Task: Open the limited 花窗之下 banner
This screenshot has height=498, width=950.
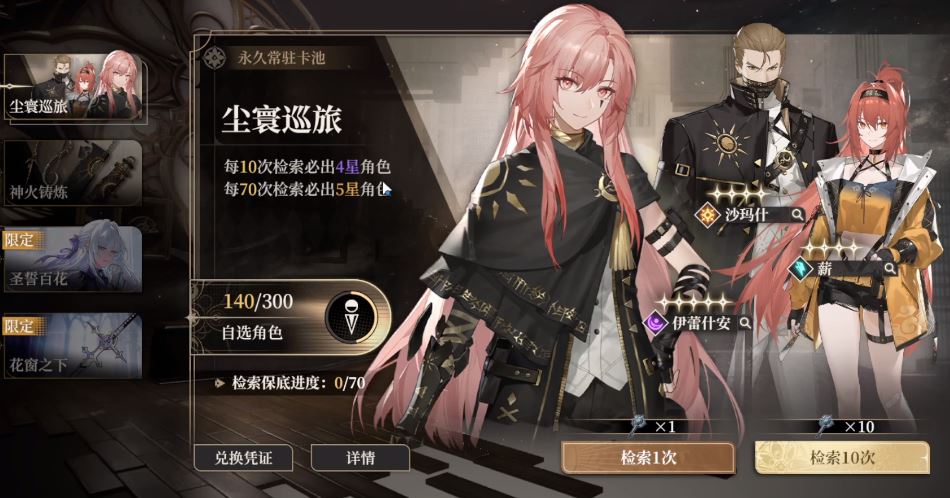Action: [x=73, y=346]
